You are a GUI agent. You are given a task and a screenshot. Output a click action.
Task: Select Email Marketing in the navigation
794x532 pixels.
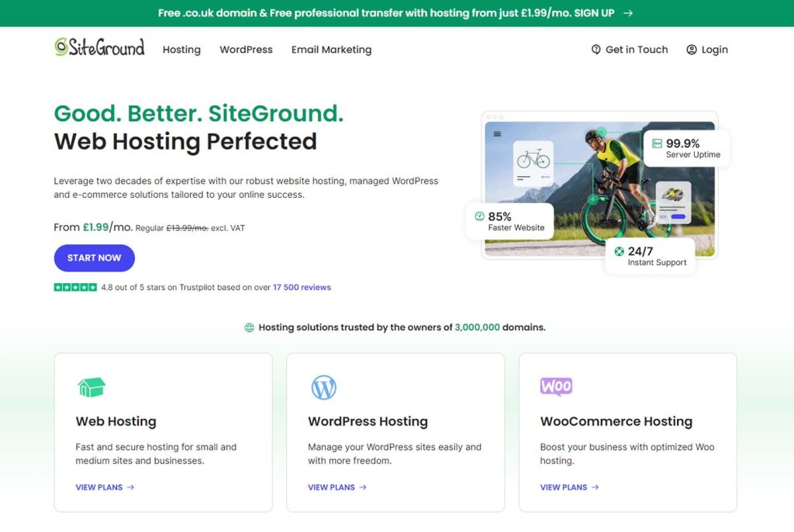coord(330,50)
